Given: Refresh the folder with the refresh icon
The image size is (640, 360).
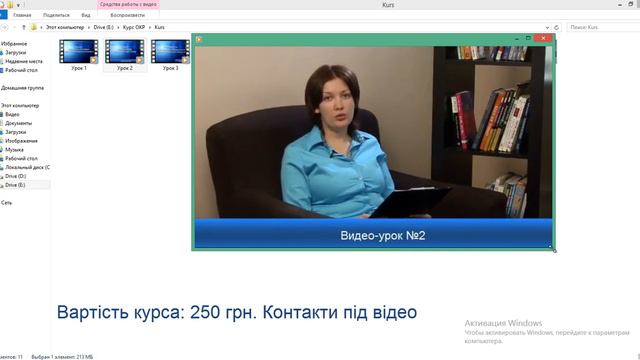Looking at the screenshot, I should coord(556,27).
